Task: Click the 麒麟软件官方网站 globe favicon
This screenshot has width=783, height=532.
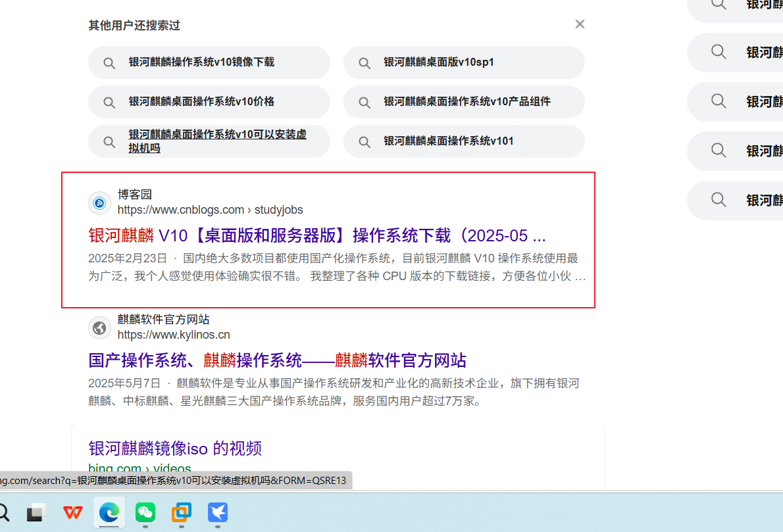Action: tap(99, 328)
